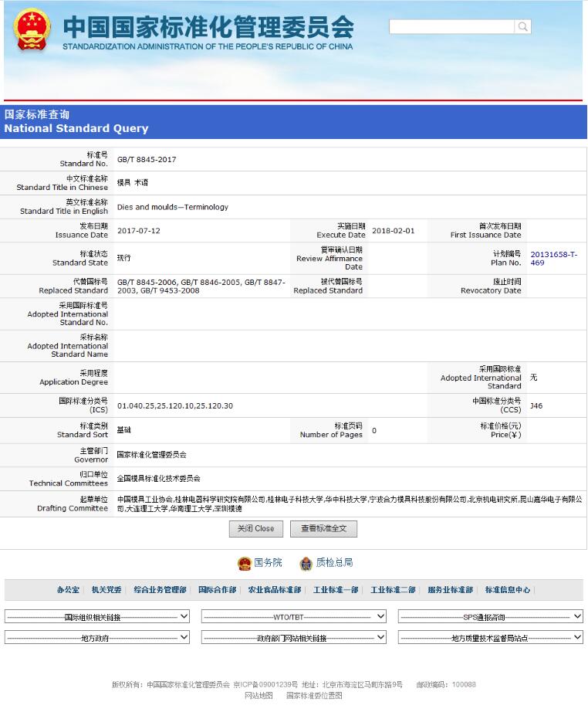Expand the 国际组织相关链接 dropdown

click(x=97, y=617)
